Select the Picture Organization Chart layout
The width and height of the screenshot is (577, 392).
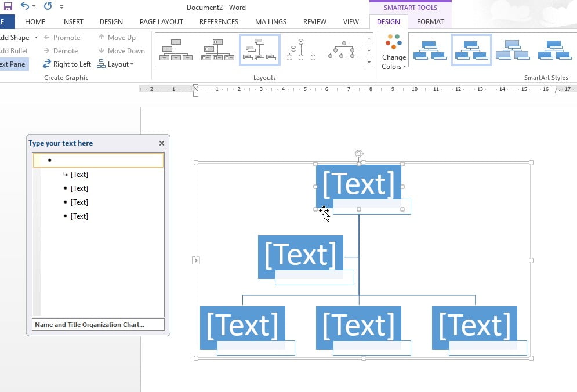tap(217, 49)
